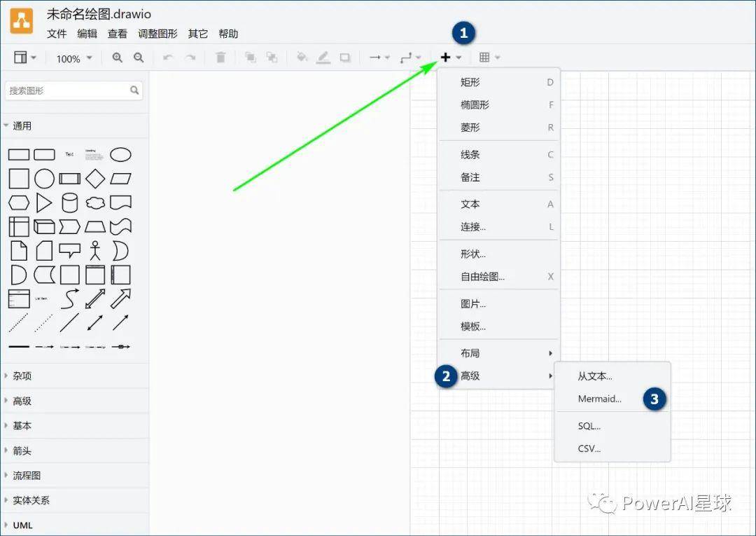This screenshot has height=536, width=756.
Task: Open the table grid insert dropdown
Action: point(489,57)
